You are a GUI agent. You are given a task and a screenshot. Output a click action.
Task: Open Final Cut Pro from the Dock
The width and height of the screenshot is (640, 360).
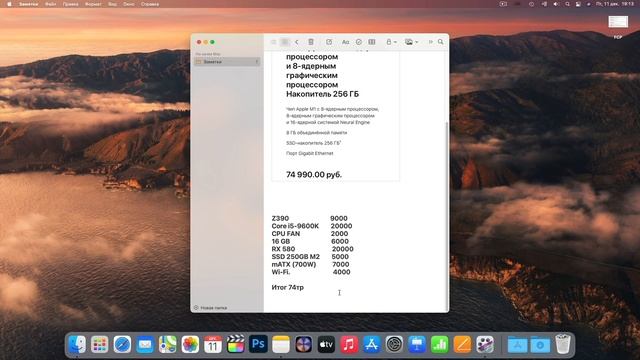coord(236,344)
